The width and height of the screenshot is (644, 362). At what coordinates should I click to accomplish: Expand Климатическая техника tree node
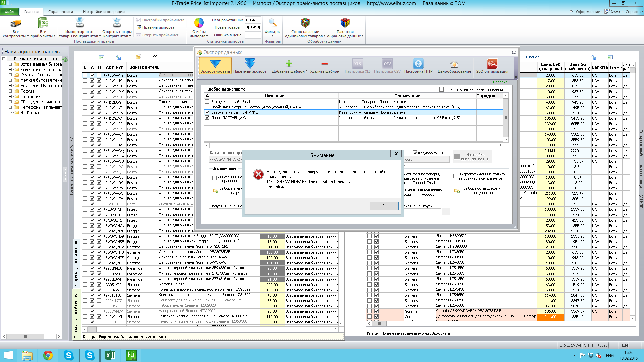click(x=10, y=70)
